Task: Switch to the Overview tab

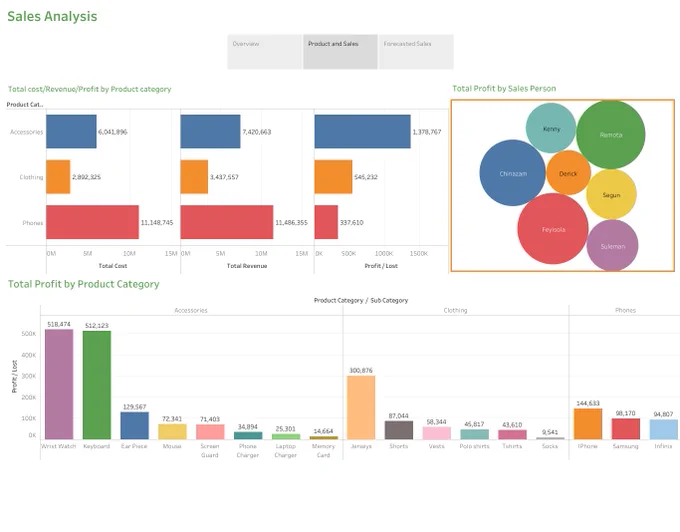Action: tap(265, 52)
